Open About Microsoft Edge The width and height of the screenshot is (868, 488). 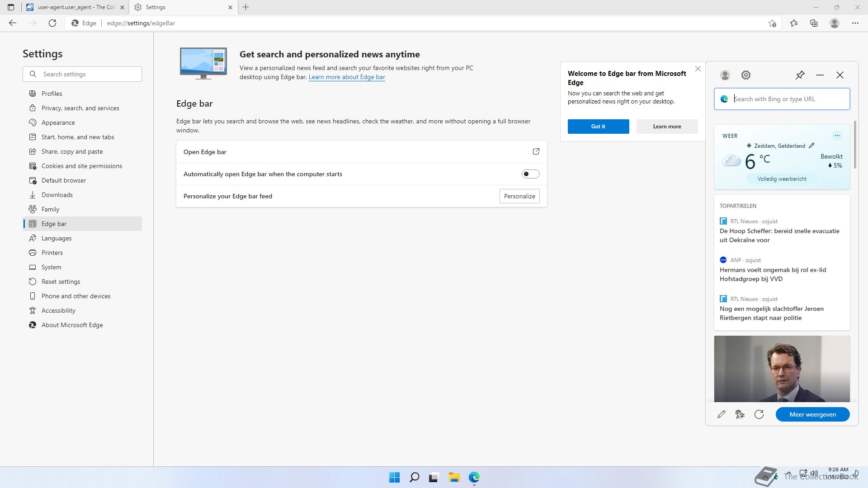pyautogui.click(x=82, y=325)
